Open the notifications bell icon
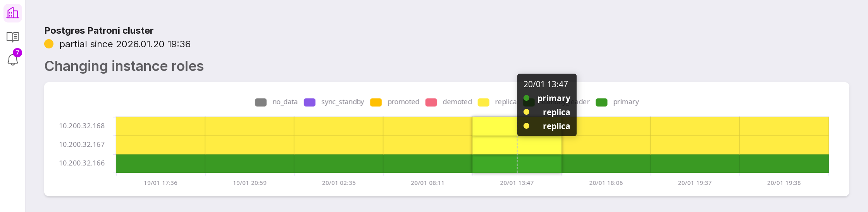 [13, 60]
